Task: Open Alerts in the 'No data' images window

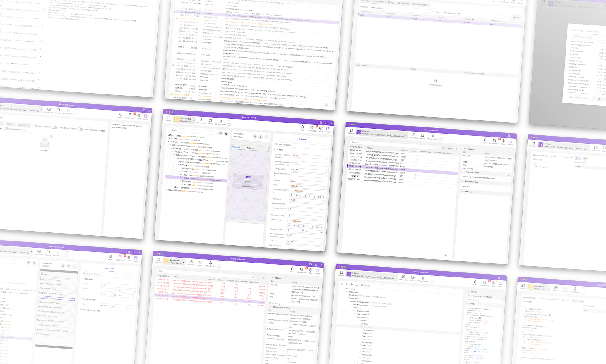Action: coord(120,115)
